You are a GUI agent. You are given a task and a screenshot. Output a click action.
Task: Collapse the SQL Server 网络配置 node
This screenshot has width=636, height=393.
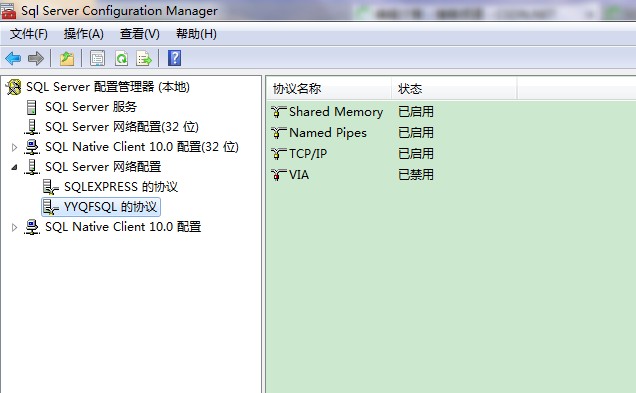14,167
